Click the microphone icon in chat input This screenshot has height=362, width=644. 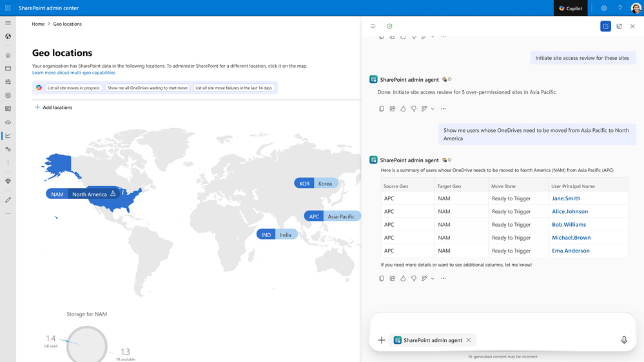624,340
